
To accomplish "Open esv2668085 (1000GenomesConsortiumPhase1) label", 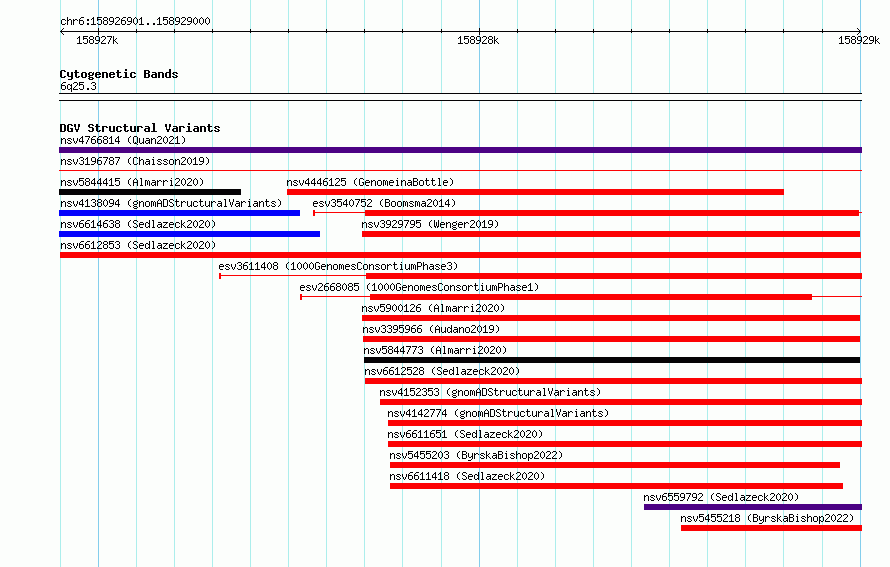I will point(419,287).
